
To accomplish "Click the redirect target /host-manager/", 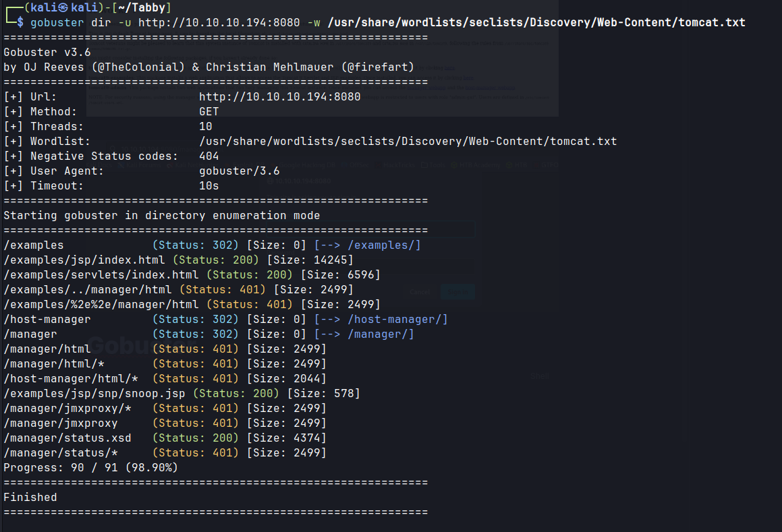I will (x=394, y=320).
